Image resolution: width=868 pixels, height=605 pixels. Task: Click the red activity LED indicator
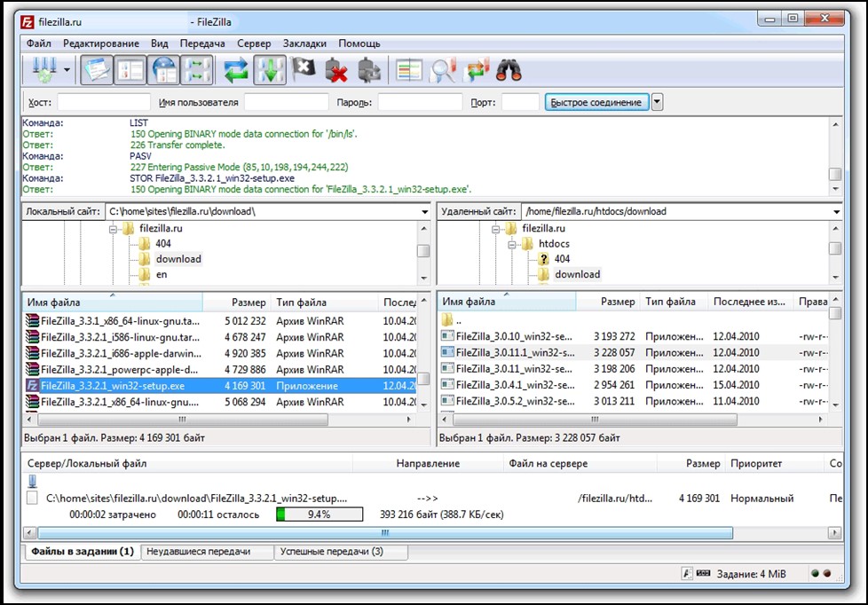827,573
